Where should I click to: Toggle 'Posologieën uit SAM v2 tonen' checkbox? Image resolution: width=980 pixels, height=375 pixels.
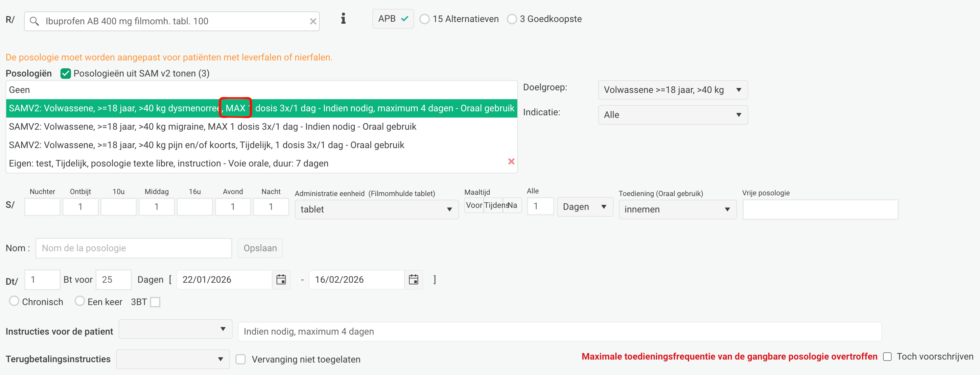(65, 74)
